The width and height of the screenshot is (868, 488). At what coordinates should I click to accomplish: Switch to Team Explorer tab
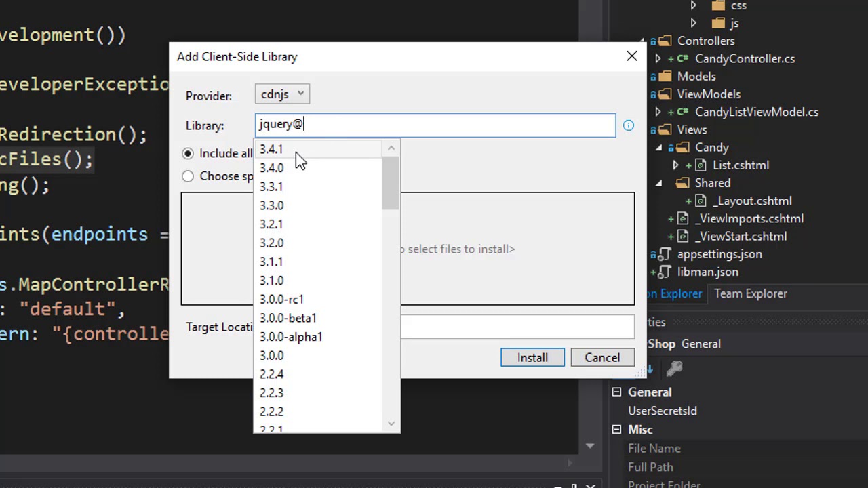pyautogui.click(x=750, y=293)
